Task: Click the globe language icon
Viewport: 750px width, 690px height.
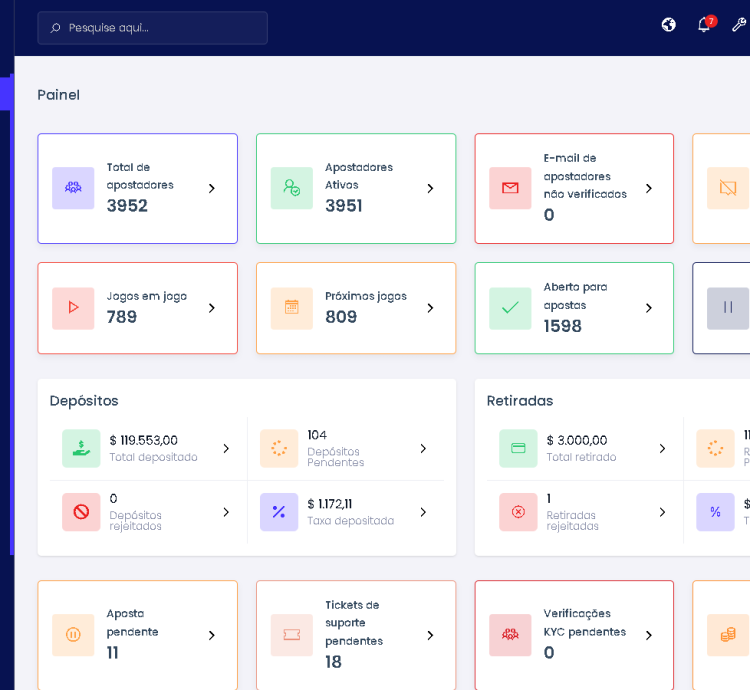Action: 669,25
